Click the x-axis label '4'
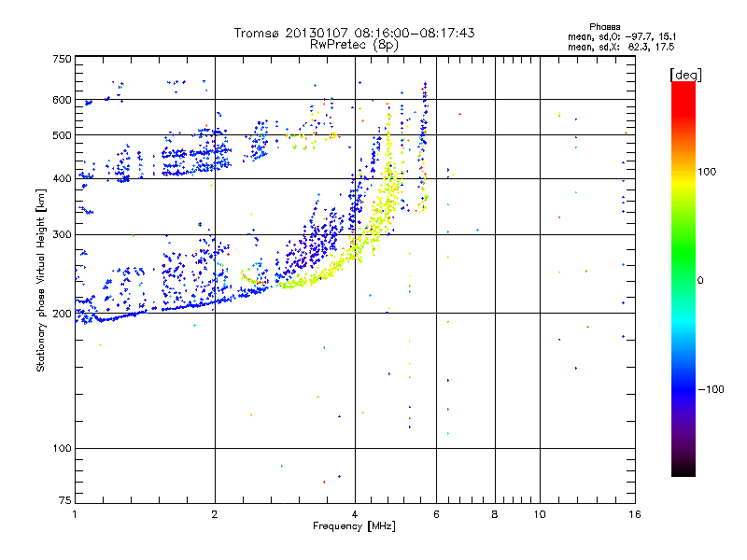 (355, 514)
